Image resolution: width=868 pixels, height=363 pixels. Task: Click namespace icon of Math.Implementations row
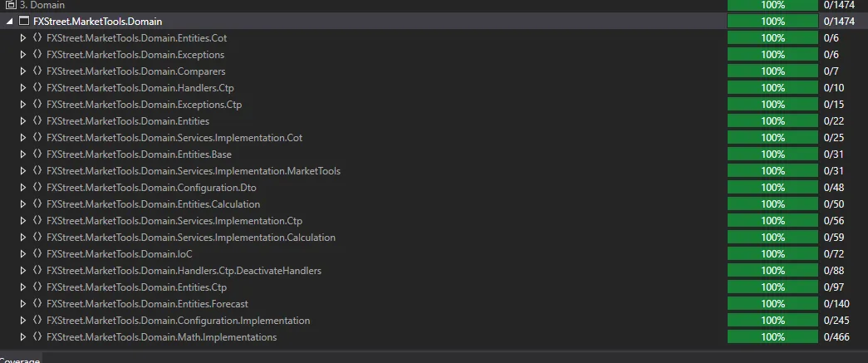click(37, 337)
